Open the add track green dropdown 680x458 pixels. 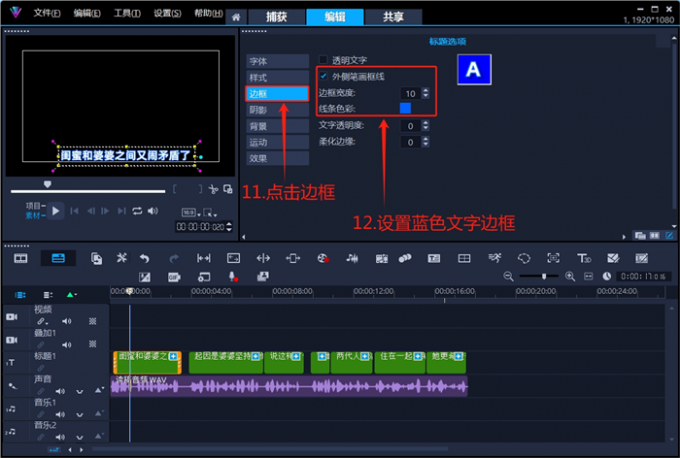[x=72, y=295]
